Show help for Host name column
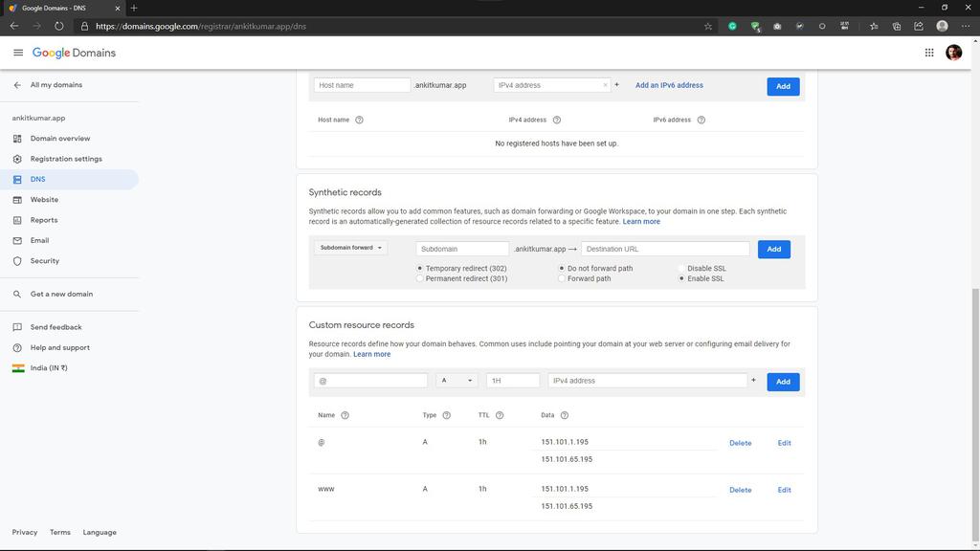Screen dimensions: 980x551 pyautogui.click(x=360, y=120)
